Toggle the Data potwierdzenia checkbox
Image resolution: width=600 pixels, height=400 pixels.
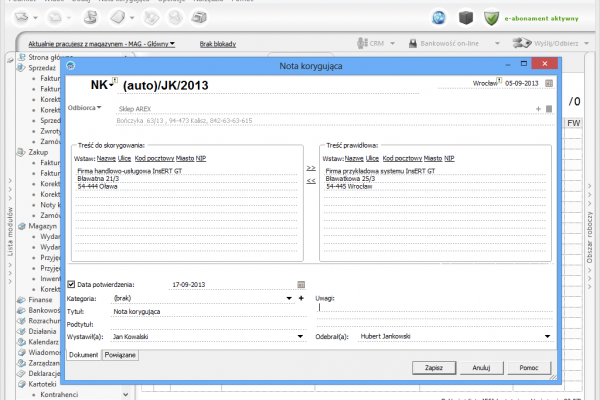(x=71, y=285)
